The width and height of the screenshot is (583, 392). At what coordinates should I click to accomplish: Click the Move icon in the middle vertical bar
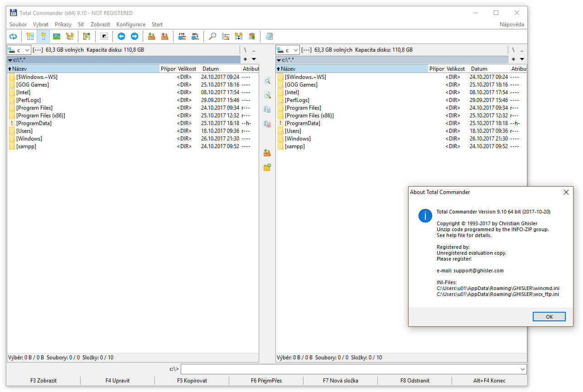click(x=267, y=123)
